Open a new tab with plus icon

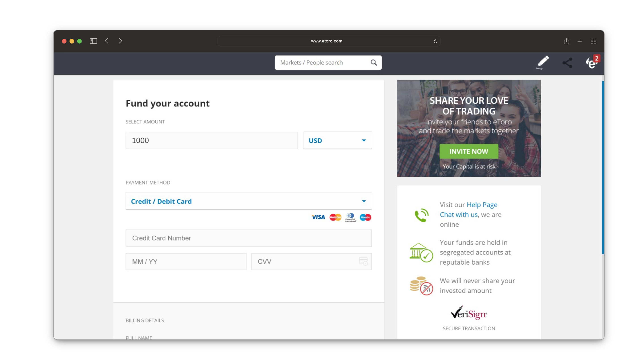pos(580,41)
